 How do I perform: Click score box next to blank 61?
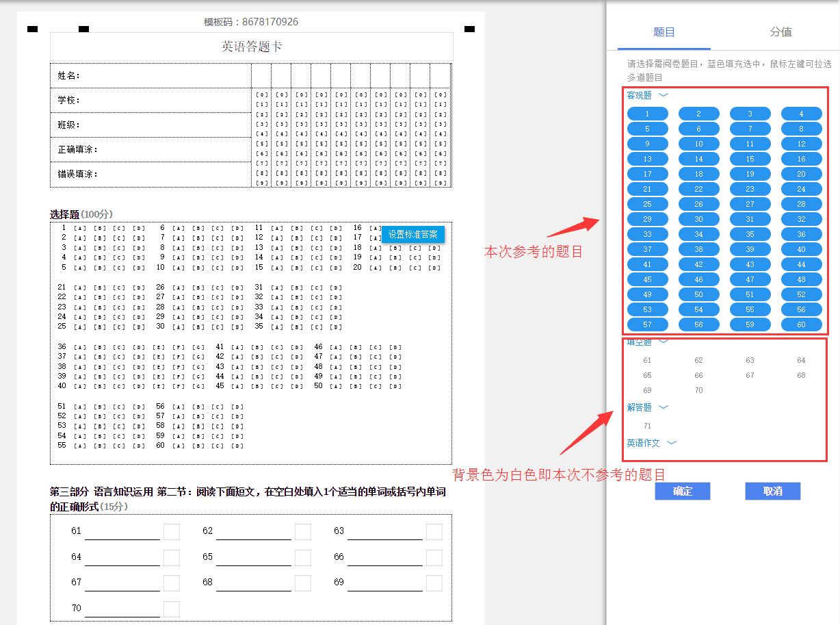point(172,532)
